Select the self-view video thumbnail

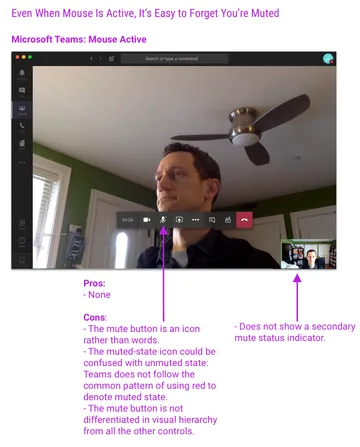(x=308, y=254)
